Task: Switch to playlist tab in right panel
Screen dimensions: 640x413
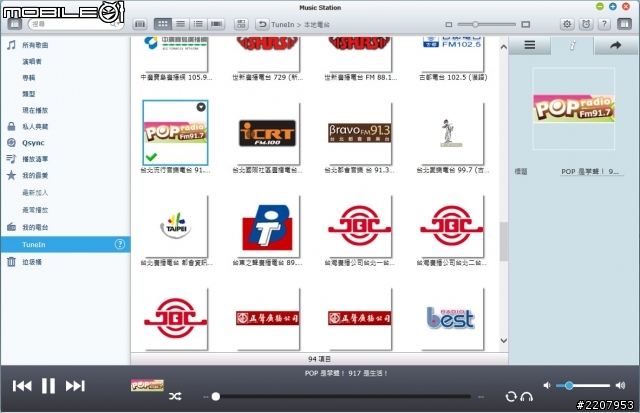Action: pyautogui.click(x=529, y=45)
